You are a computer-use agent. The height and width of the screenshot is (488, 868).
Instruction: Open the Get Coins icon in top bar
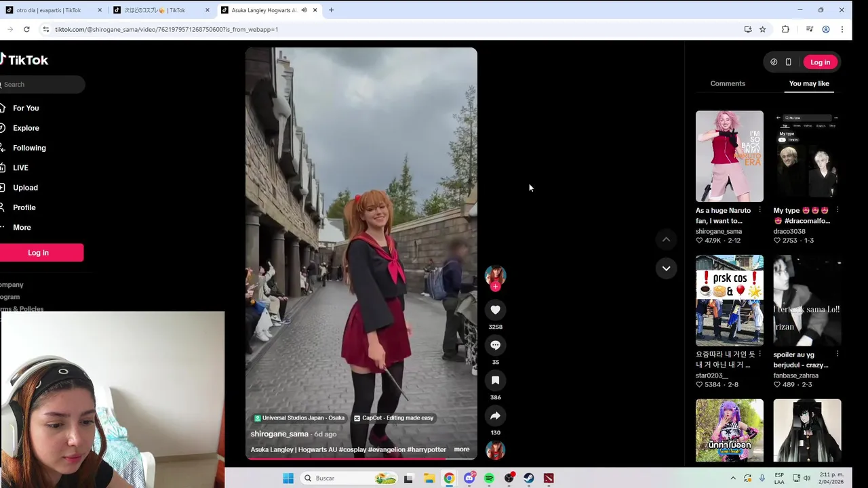(x=774, y=62)
